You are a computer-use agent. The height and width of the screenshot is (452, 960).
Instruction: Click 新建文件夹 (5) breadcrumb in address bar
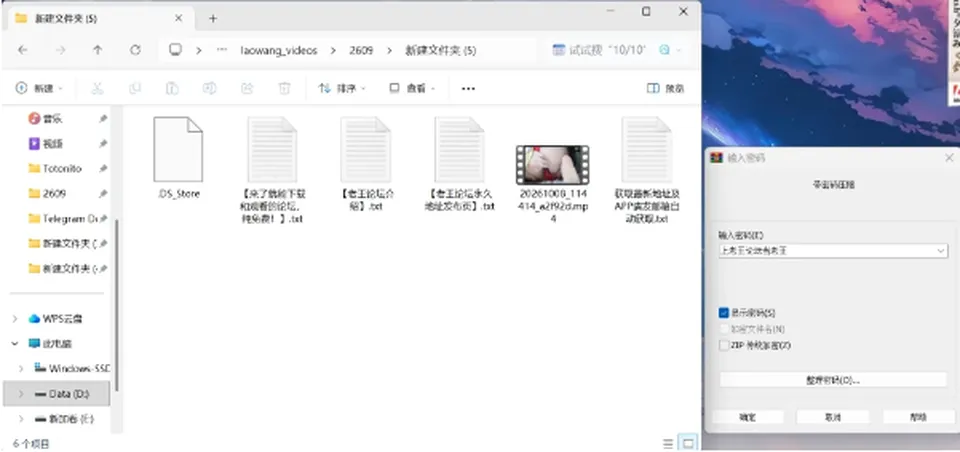click(x=440, y=51)
